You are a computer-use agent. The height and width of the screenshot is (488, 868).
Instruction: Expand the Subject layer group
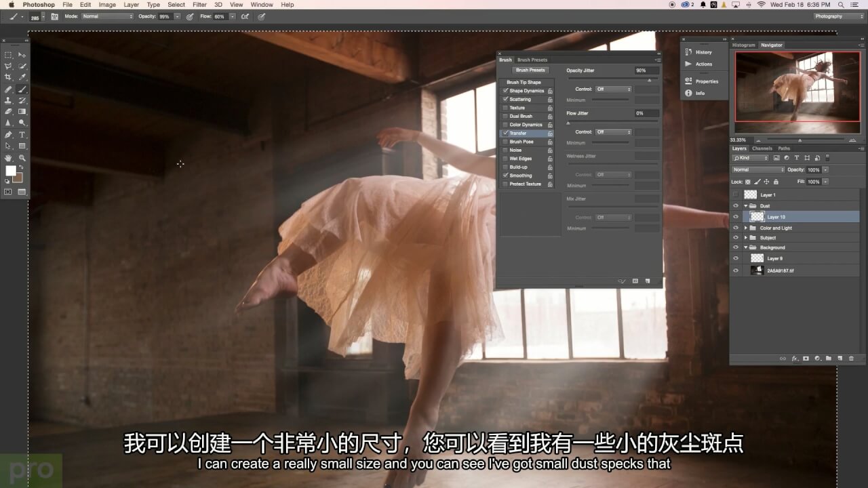(746, 238)
